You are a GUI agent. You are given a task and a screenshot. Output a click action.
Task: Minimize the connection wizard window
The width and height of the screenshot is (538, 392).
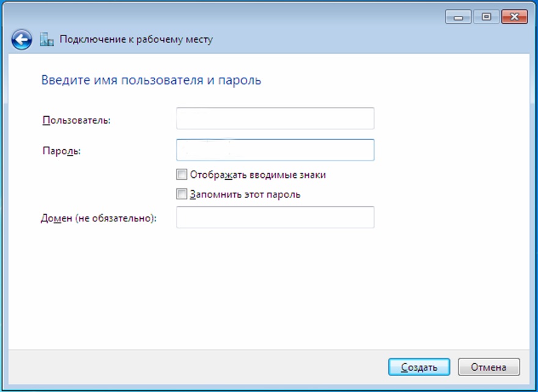click(x=459, y=17)
